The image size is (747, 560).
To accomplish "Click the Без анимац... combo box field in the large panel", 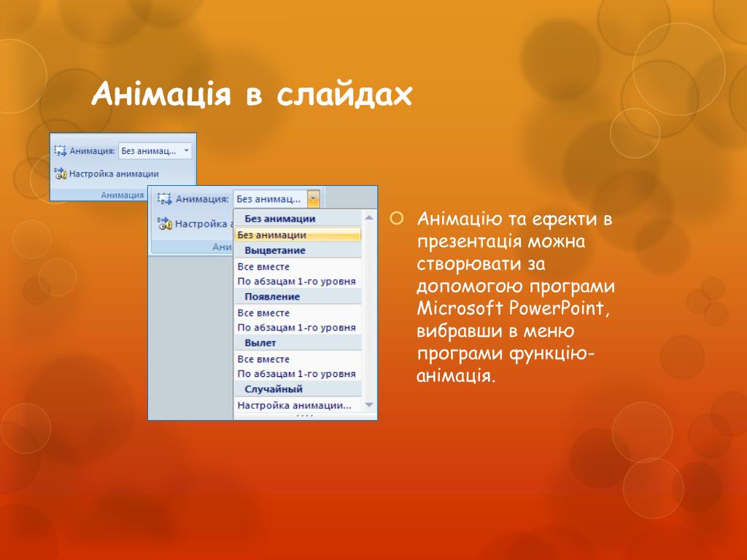I will coord(270,199).
